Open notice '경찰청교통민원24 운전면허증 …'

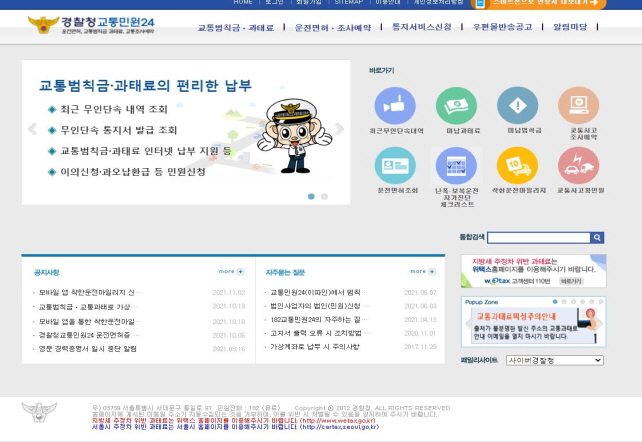pyautogui.click(x=89, y=335)
